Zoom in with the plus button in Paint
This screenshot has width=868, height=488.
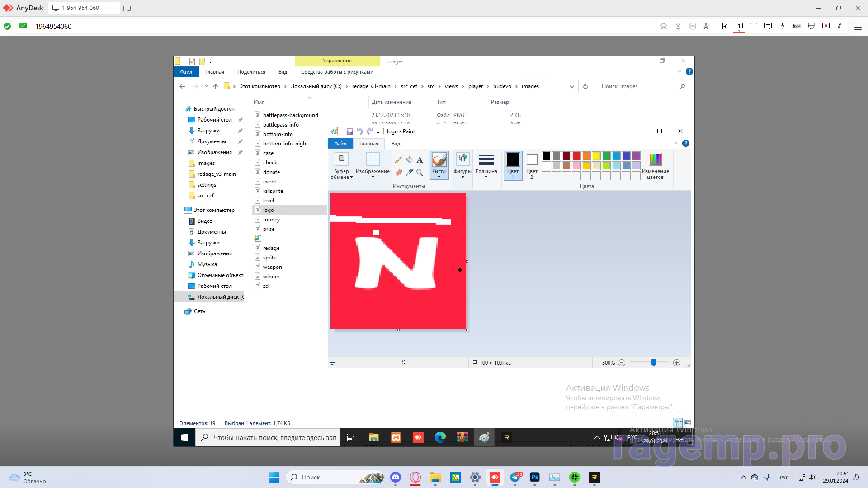tap(677, 363)
